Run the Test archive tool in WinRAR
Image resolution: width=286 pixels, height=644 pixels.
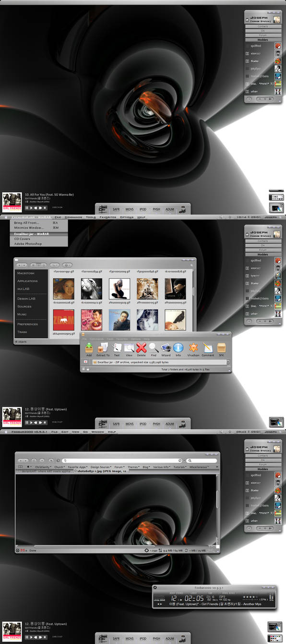(x=117, y=348)
